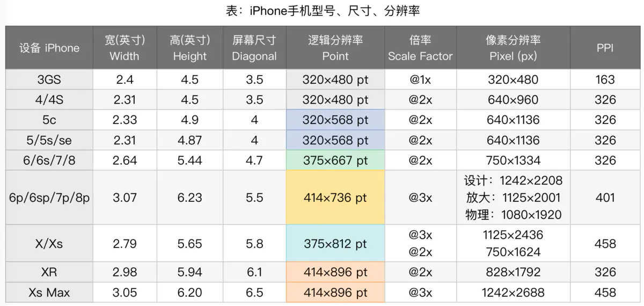Click the blue 320×568 pt cell in 5c row
Screen dimensions: 644x306
335,120
